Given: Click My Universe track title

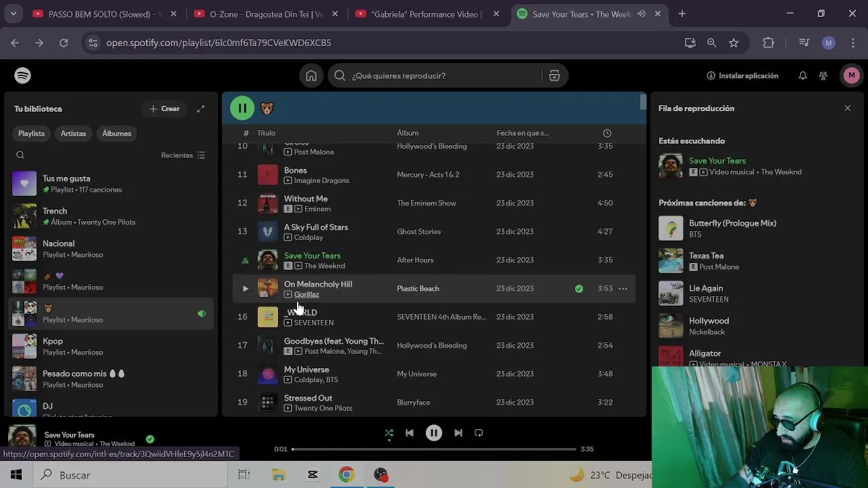Looking at the screenshot, I should pos(307,369).
